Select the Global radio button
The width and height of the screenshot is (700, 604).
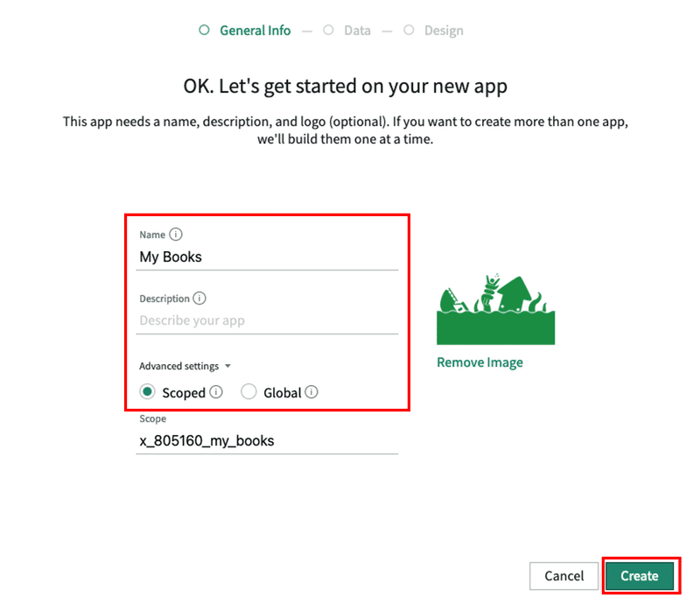pyautogui.click(x=248, y=392)
